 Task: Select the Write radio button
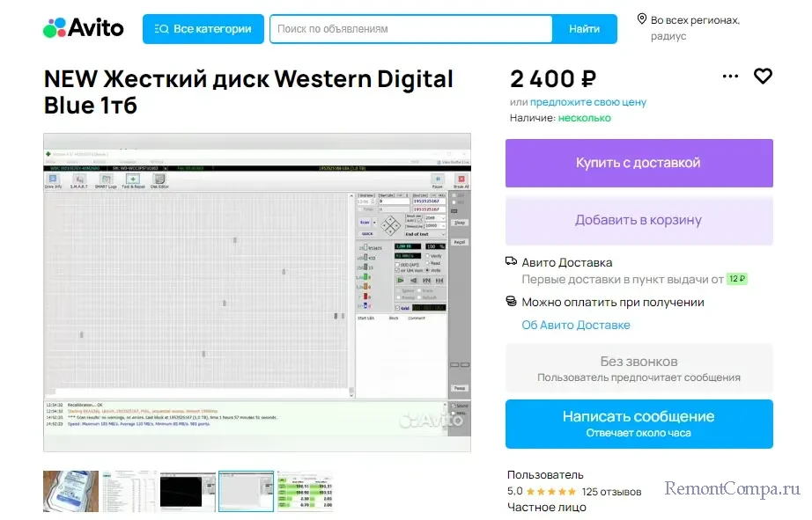[426, 270]
